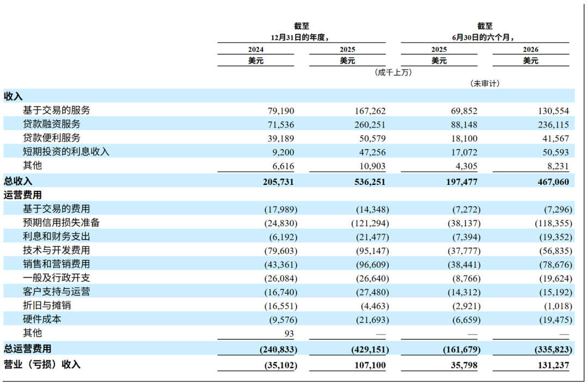Select the （成千上万） unit note
Screen dimensions: 588x385
(393, 72)
